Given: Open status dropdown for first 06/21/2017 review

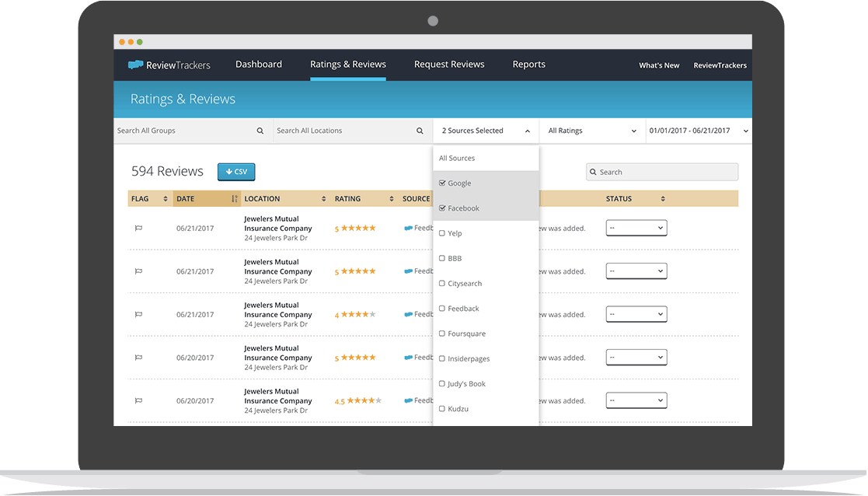Looking at the screenshot, I should tap(636, 228).
